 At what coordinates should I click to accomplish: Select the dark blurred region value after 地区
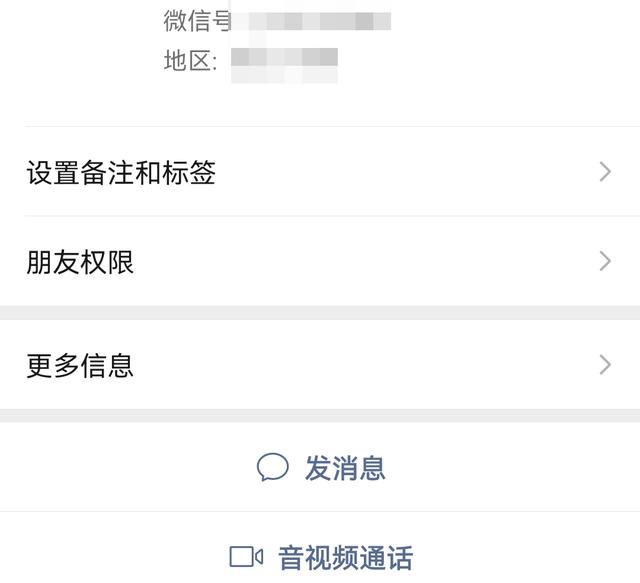pyautogui.click(x=284, y=57)
